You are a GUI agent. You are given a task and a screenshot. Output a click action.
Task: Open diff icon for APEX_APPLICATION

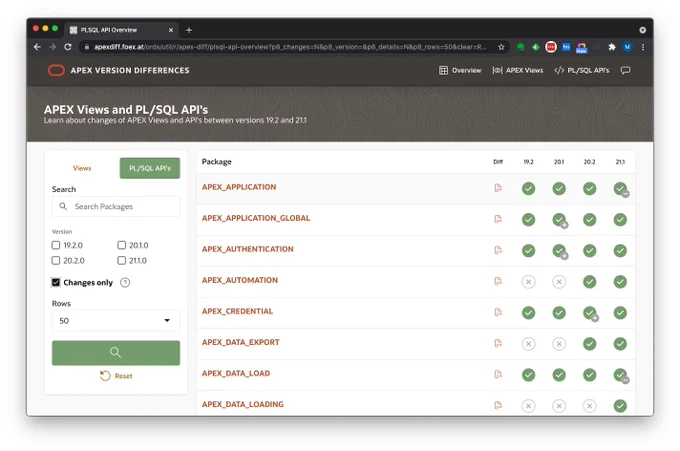tap(498, 188)
